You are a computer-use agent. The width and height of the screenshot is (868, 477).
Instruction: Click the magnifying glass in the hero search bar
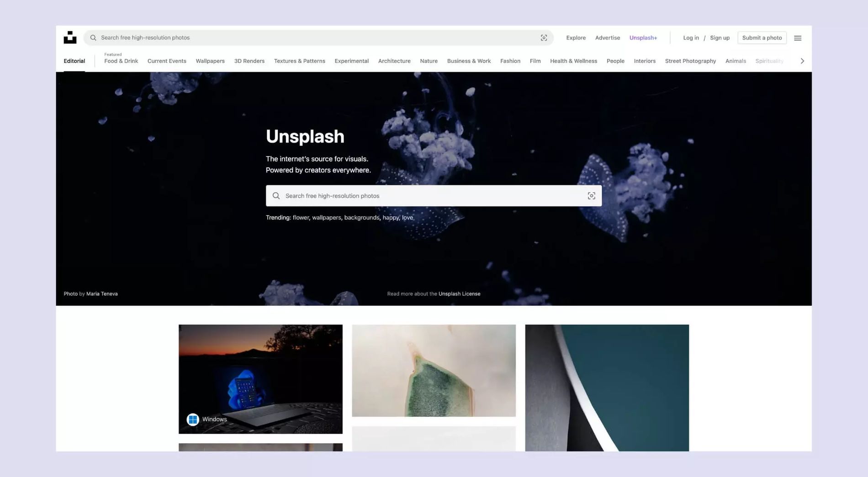(x=276, y=195)
